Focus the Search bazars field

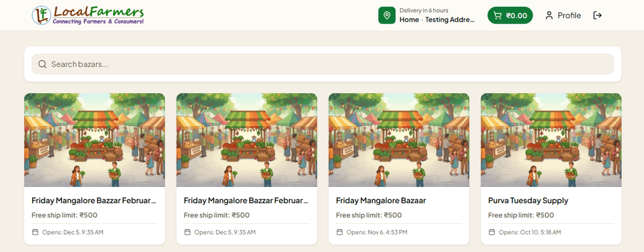tap(323, 64)
